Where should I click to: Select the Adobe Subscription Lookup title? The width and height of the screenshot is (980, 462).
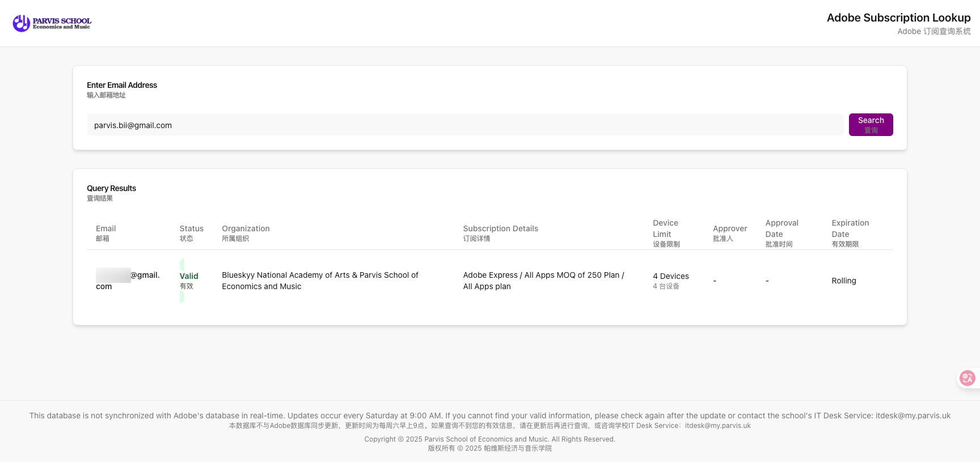pyautogui.click(x=898, y=18)
